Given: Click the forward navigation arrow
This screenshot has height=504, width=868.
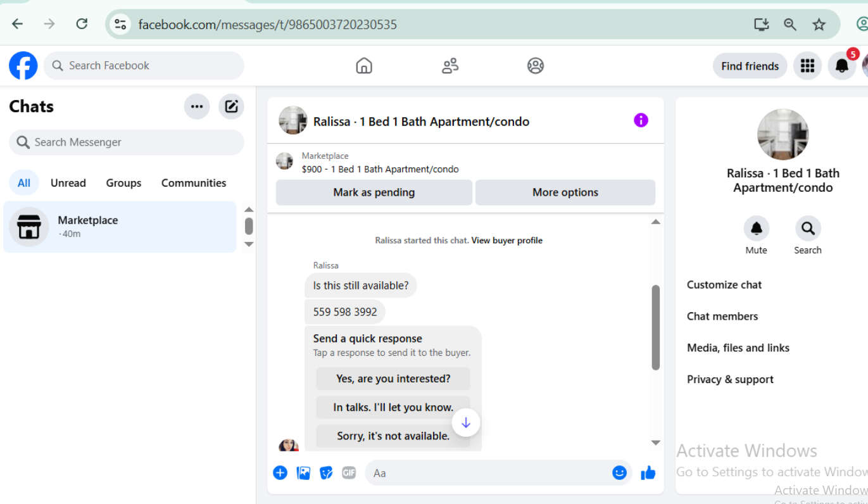Looking at the screenshot, I should coord(49,24).
